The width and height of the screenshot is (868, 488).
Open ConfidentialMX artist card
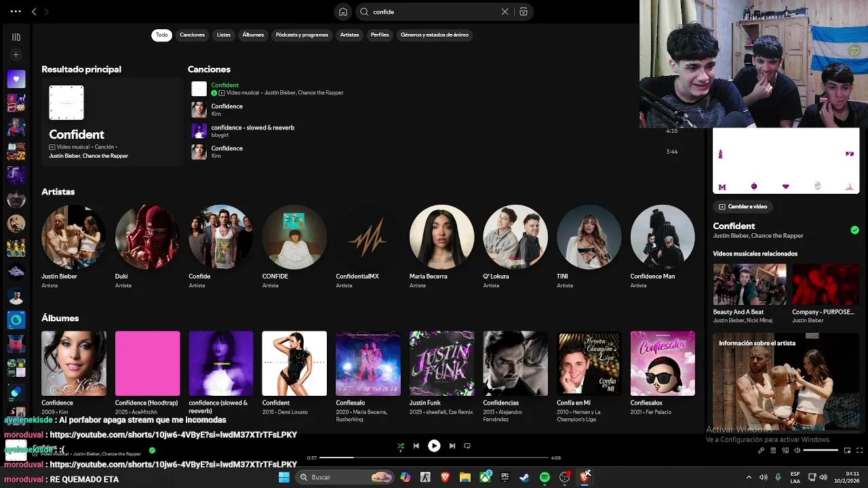coord(368,246)
